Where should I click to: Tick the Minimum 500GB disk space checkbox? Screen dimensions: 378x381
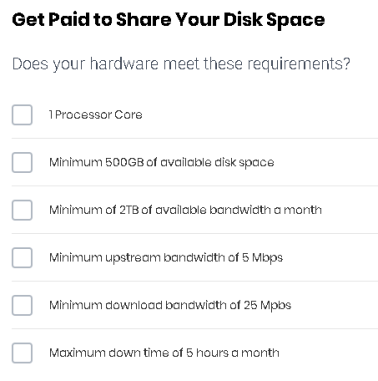22,162
